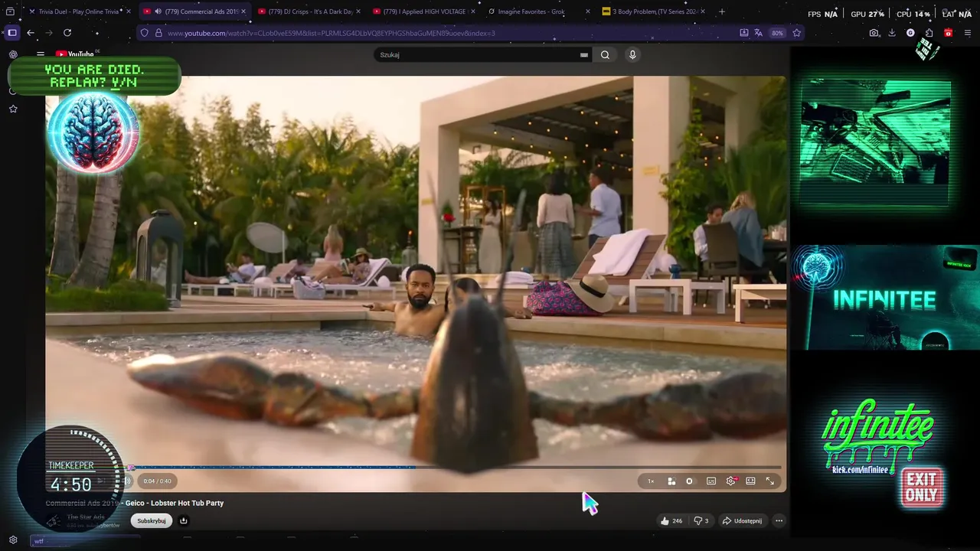This screenshot has height=551, width=980.
Task: Open video player settings gear
Action: click(731, 481)
